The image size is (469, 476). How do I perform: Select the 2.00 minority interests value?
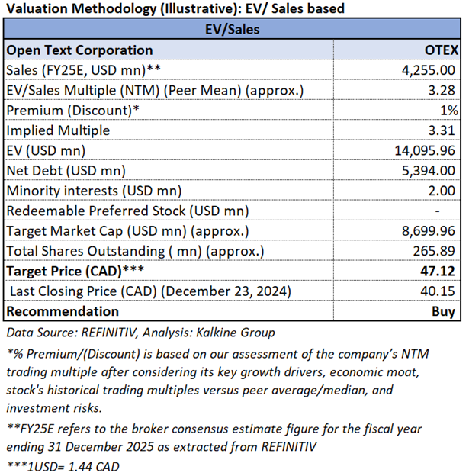click(x=442, y=191)
